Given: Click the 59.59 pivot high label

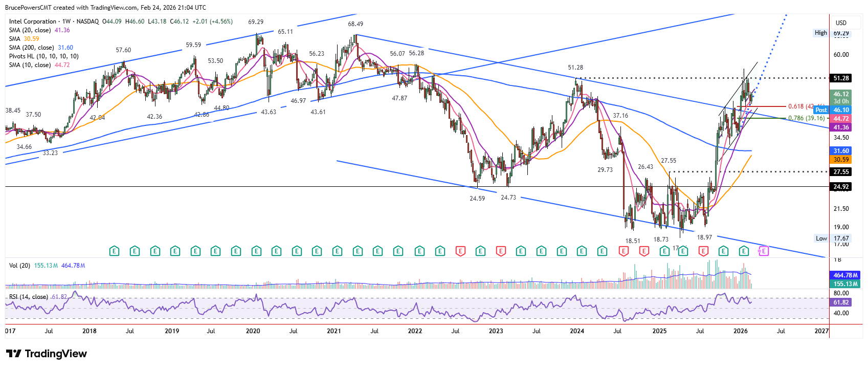Looking at the screenshot, I should (193, 45).
